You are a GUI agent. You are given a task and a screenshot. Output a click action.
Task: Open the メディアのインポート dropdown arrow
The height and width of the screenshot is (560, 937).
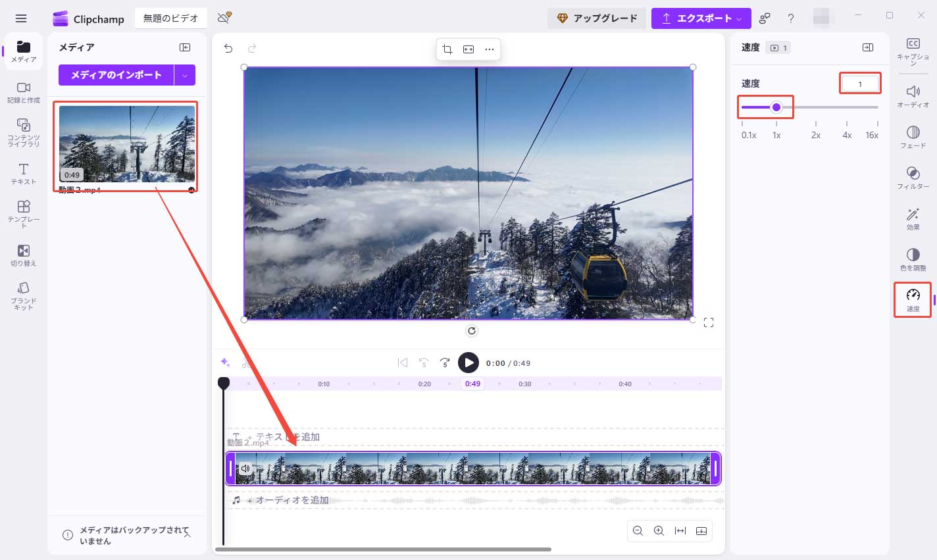pos(186,75)
